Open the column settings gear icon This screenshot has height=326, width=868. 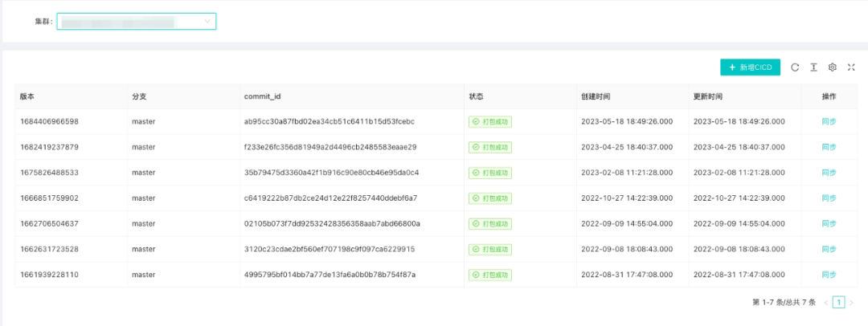click(832, 67)
